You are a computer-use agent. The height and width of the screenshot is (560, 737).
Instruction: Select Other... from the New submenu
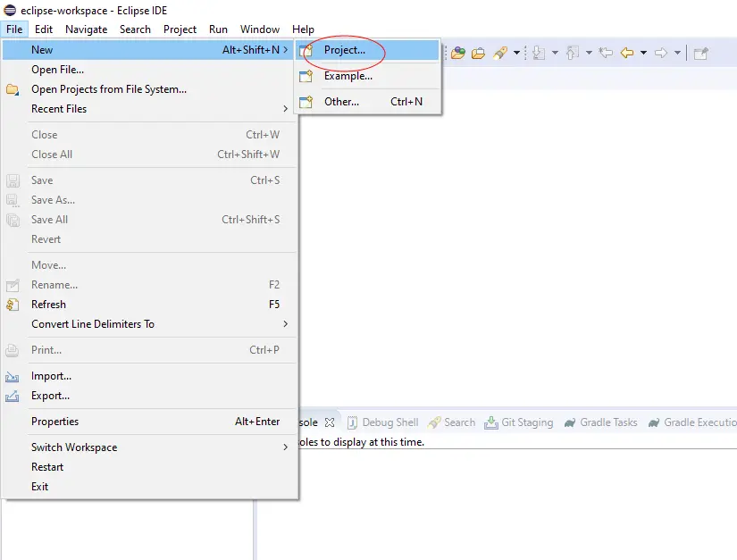[x=368, y=102]
